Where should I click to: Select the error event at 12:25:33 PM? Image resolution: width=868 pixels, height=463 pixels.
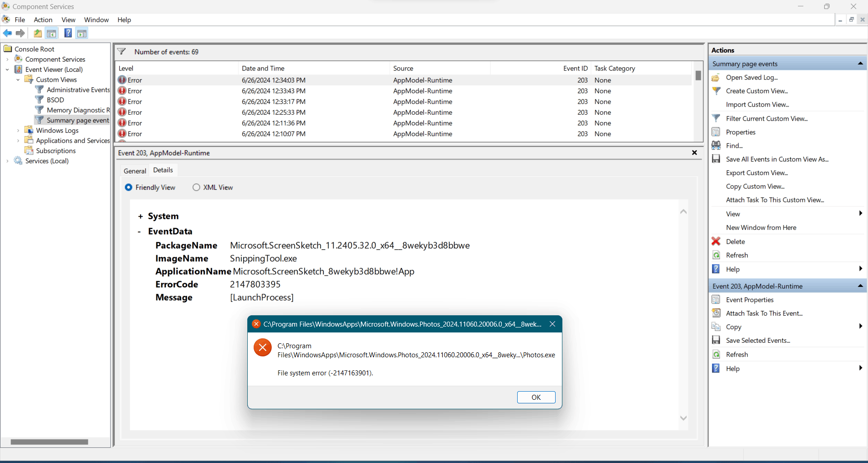(404, 112)
